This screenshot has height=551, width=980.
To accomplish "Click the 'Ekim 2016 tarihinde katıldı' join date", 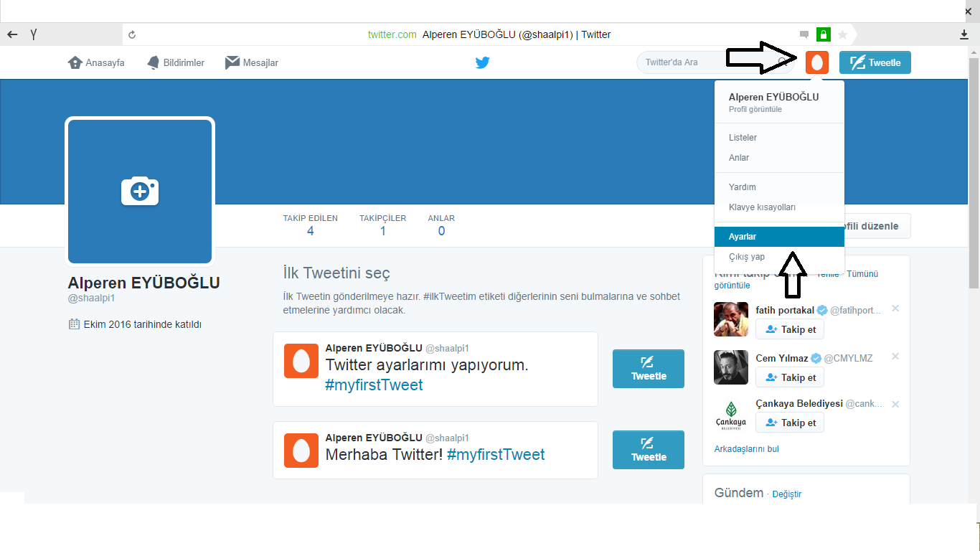I will 142,324.
